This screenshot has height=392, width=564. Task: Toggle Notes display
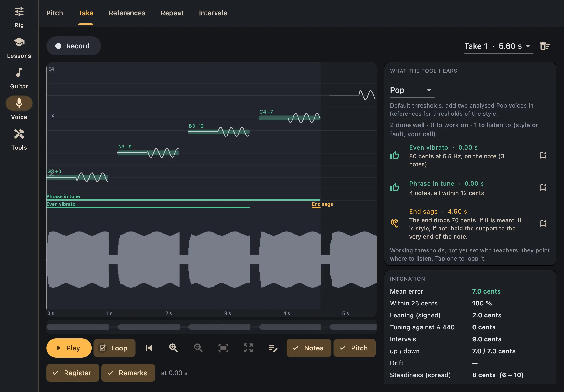pyautogui.click(x=309, y=348)
